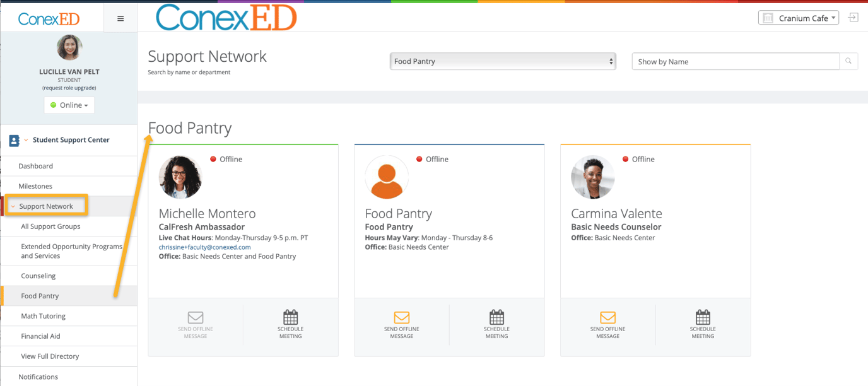Type a name in the Show by Name field
This screenshot has height=386, width=868.
(x=735, y=61)
